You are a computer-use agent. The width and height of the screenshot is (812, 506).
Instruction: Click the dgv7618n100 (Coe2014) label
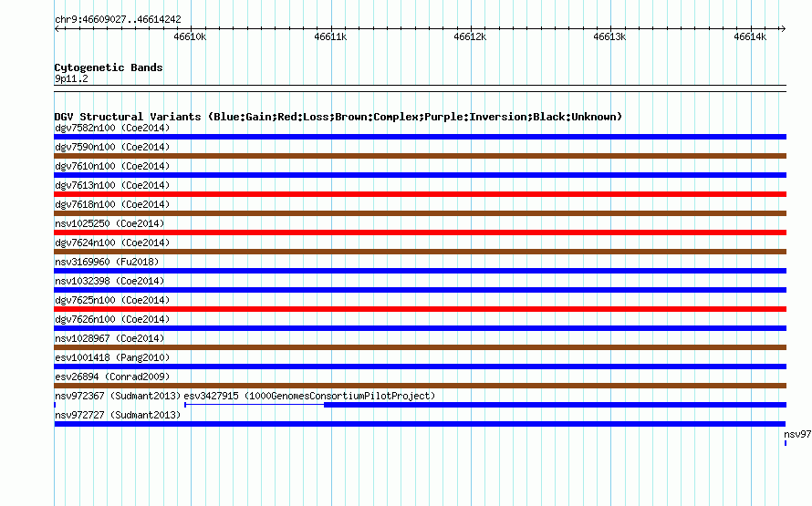[112, 204]
